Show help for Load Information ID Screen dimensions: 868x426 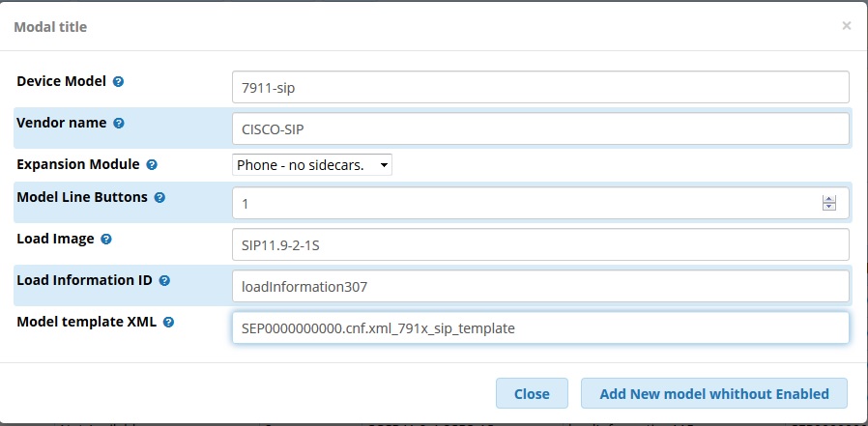(164, 280)
